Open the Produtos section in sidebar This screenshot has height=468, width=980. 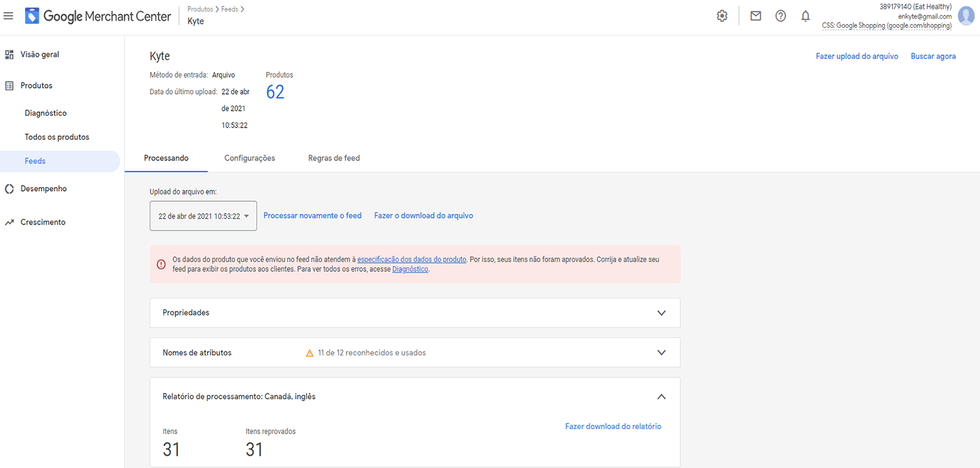coord(36,85)
